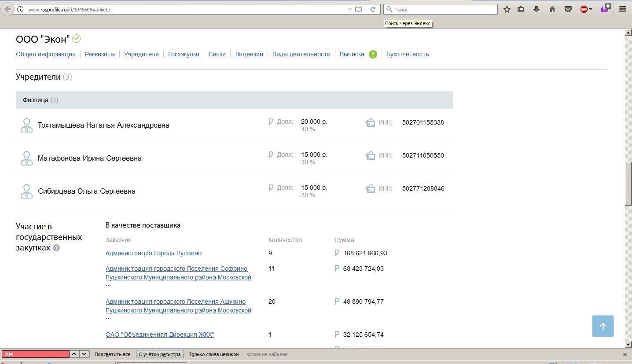
Task: Click sum 168 621 960,93
Action: 365,253
